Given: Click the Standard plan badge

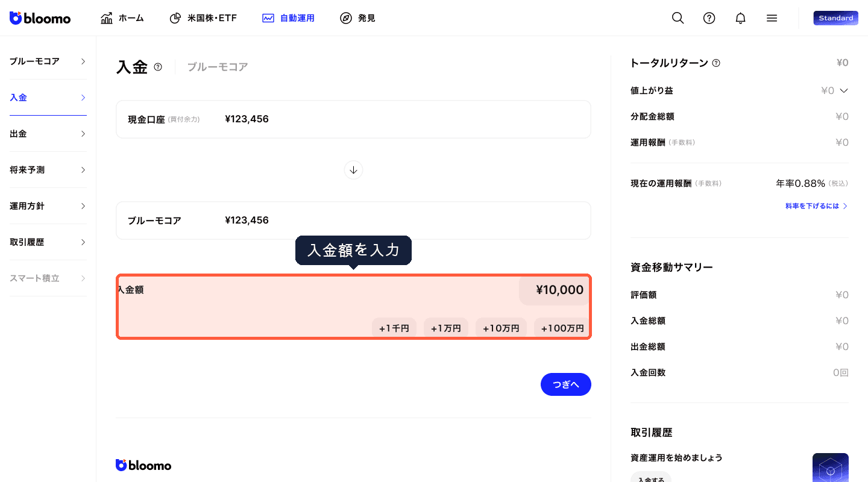Looking at the screenshot, I should 835,18.
